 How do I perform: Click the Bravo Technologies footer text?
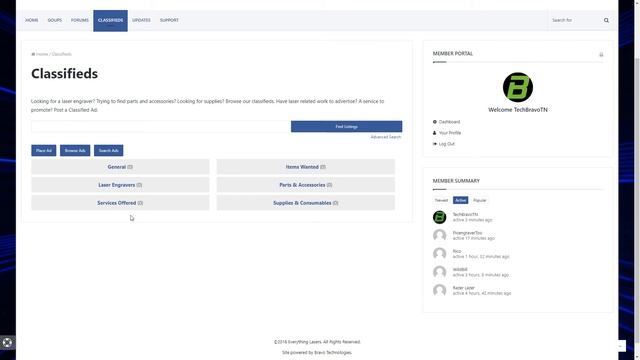pyautogui.click(x=333, y=352)
